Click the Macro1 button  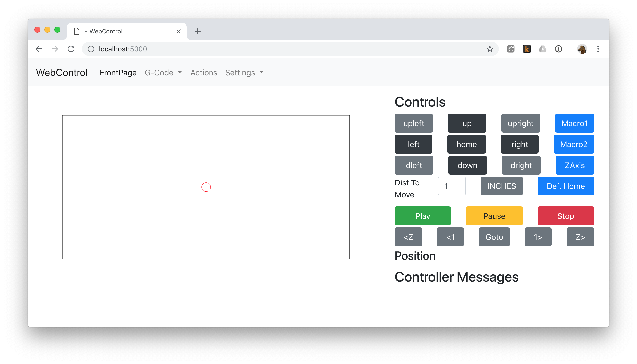(574, 123)
